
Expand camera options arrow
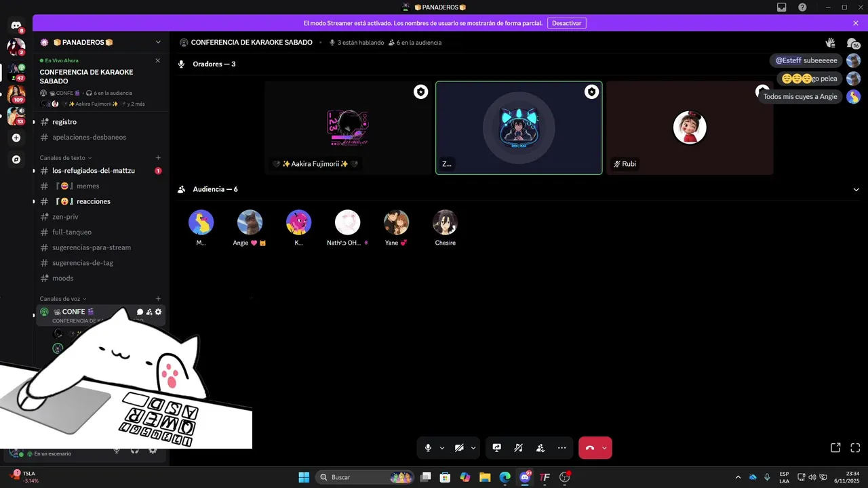pos(473,448)
